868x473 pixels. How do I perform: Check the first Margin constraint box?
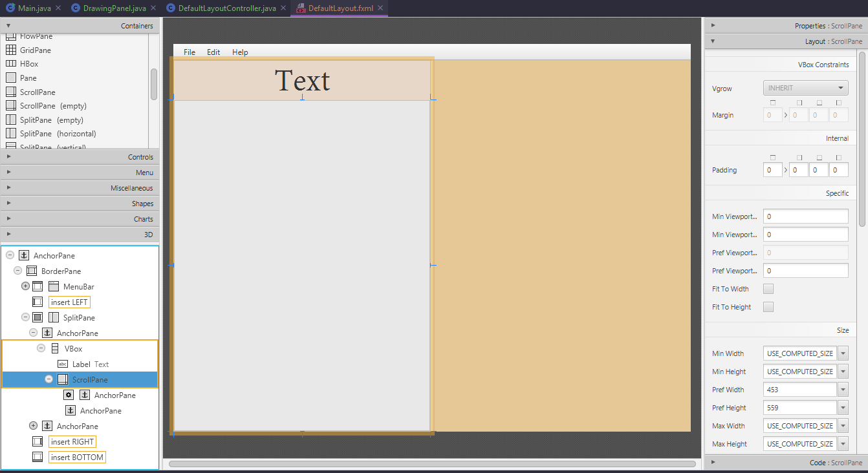[x=774, y=103]
